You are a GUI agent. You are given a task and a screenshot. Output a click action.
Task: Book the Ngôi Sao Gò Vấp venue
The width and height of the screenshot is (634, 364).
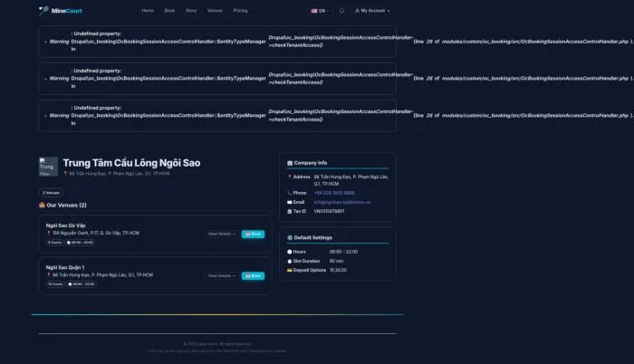pyautogui.click(x=253, y=234)
